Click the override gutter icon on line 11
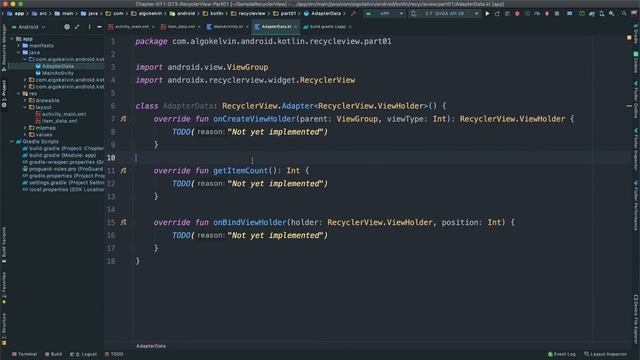640x360 pixels. [123, 171]
